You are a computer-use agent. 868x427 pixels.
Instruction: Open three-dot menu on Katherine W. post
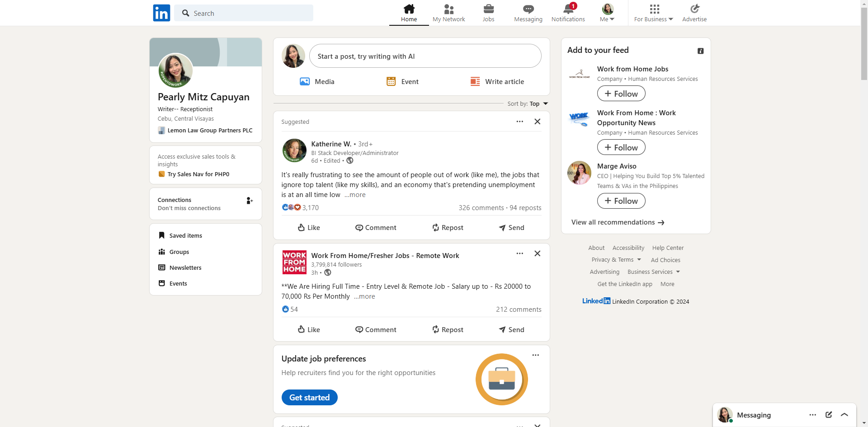519,122
